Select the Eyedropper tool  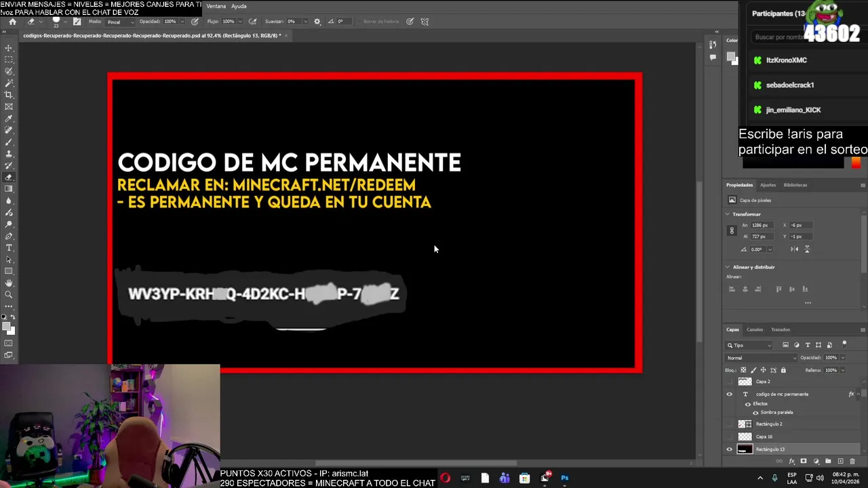click(x=9, y=119)
